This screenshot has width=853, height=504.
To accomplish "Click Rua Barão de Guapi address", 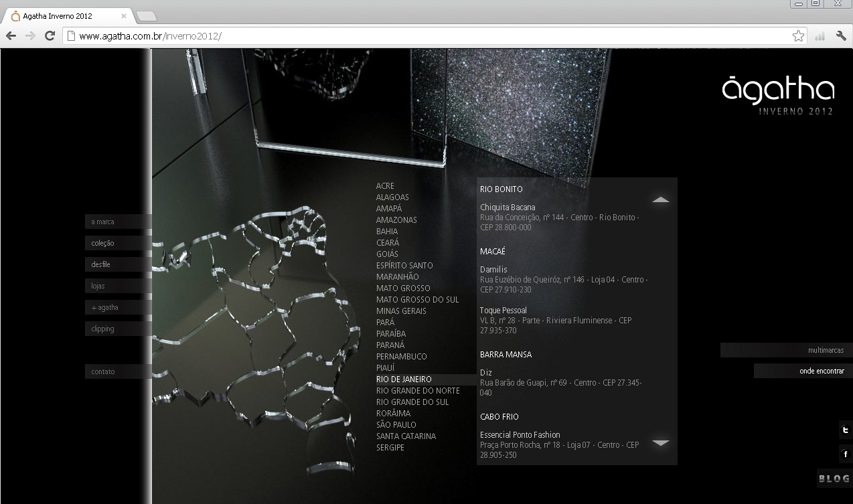I will point(561,388).
